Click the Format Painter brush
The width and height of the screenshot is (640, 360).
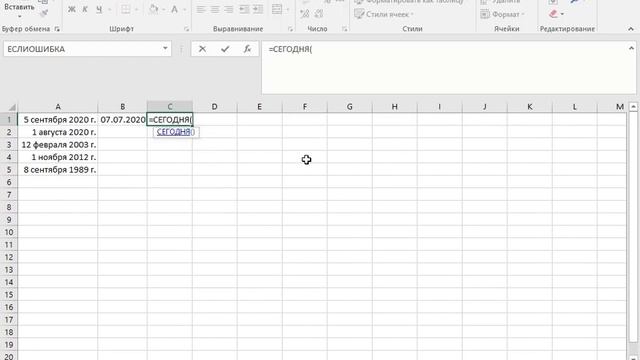[x=43, y=13]
